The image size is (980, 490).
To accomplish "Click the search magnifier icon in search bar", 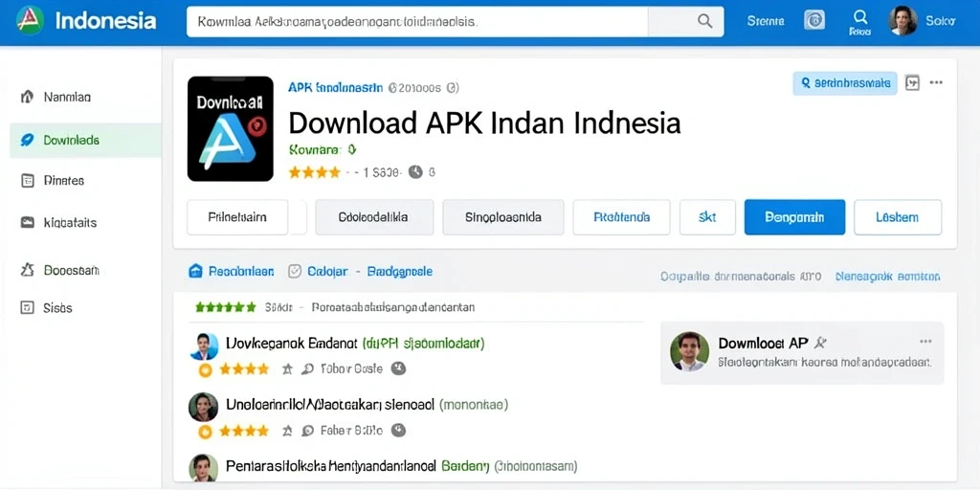I will click(704, 21).
